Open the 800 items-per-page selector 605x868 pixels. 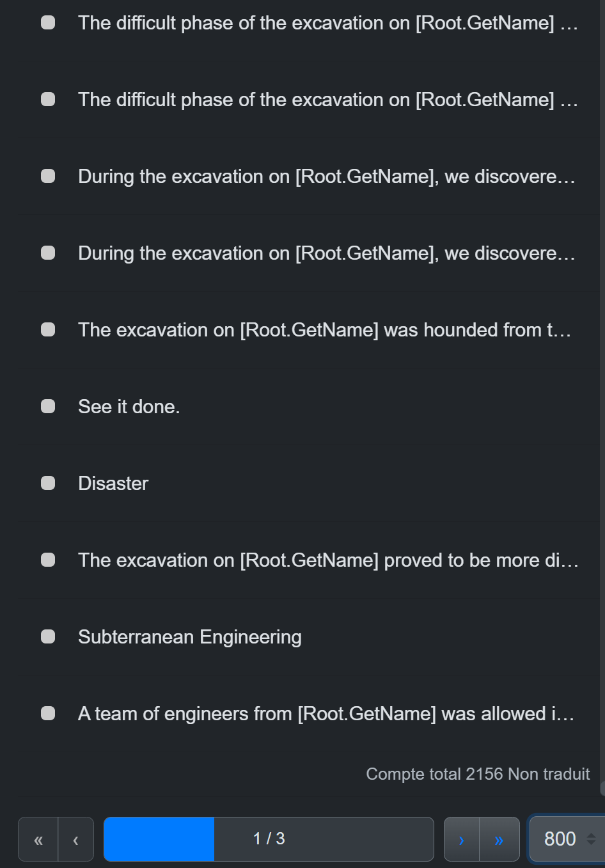pos(567,839)
